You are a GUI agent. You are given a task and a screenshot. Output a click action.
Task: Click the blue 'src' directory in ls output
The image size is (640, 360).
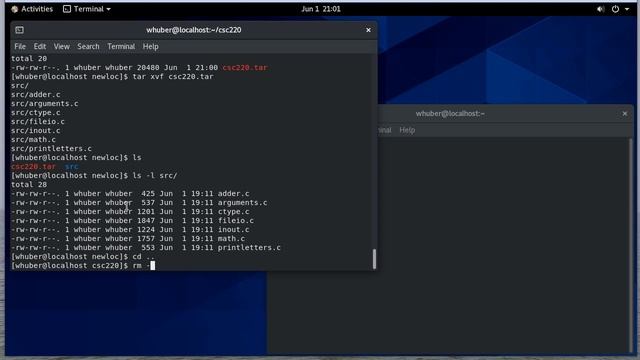coord(71,167)
